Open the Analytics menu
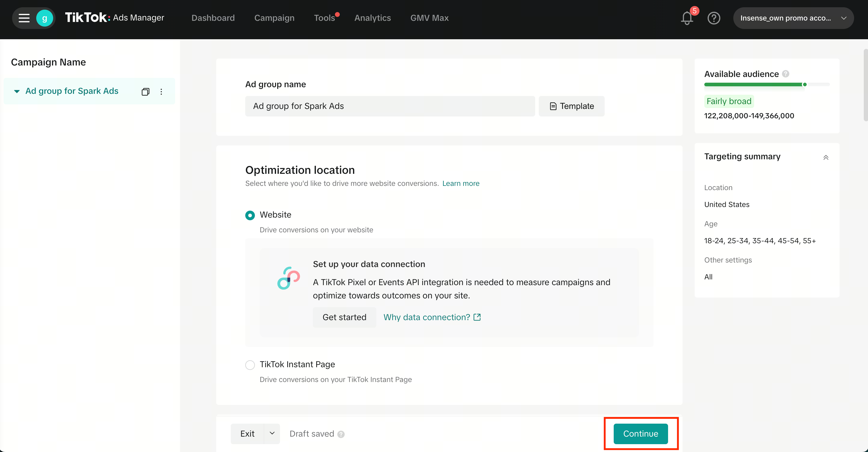This screenshot has width=868, height=452. point(372,18)
